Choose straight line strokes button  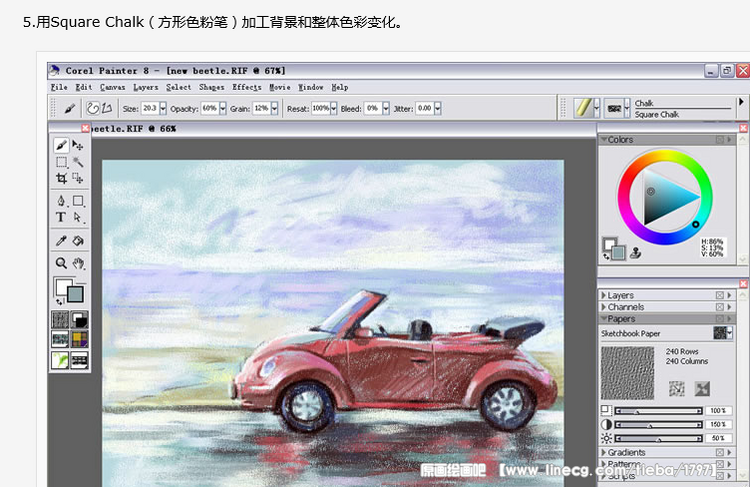pyautogui.click(x=107, y=109)
